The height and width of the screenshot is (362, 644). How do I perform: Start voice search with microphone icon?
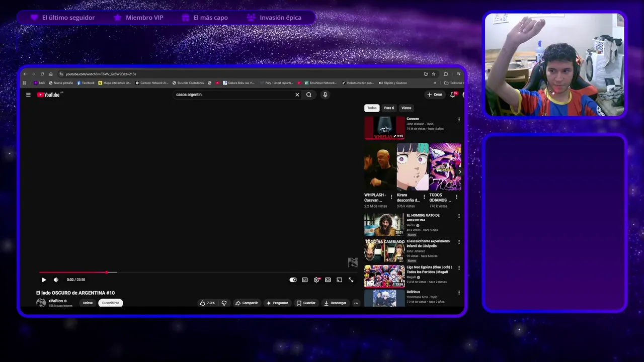pyautogui.click(x=325, y=95)
